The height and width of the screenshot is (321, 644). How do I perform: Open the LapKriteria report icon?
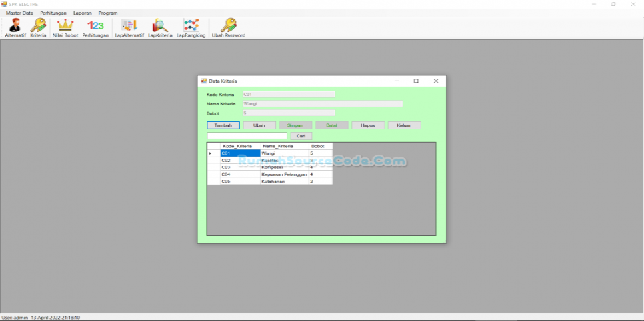pyautogui.click(x=160, y=26)
